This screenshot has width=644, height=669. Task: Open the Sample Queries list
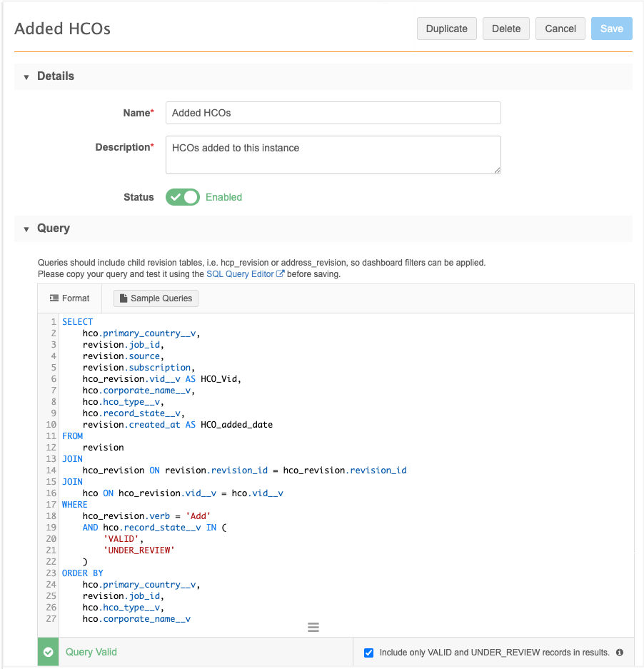pos(156,298)
